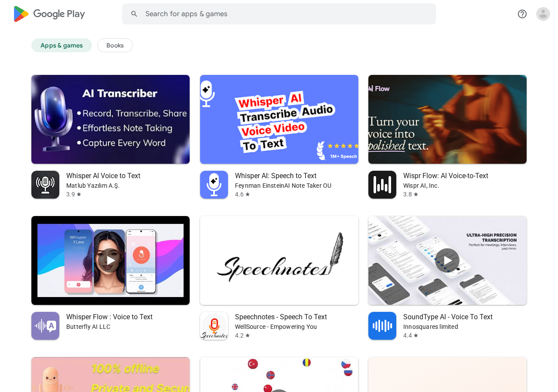The width and height of the screenshot is (558, 392).
Task: Play the SoundType AI preview video
Action: (447, 260)
